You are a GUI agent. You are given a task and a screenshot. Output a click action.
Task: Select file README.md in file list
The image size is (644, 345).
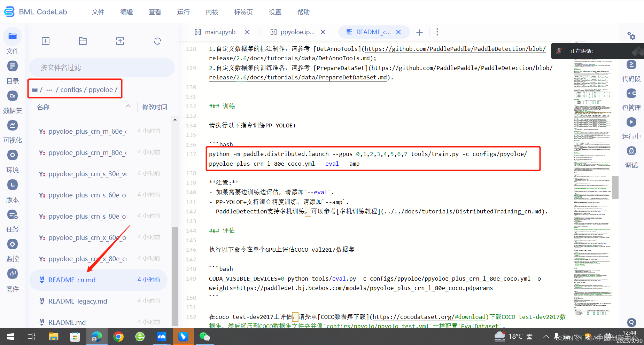coord(99,322)
